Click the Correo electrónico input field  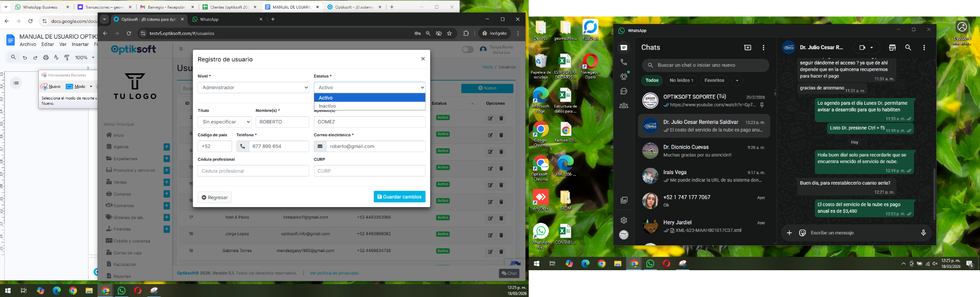[375, 146]
